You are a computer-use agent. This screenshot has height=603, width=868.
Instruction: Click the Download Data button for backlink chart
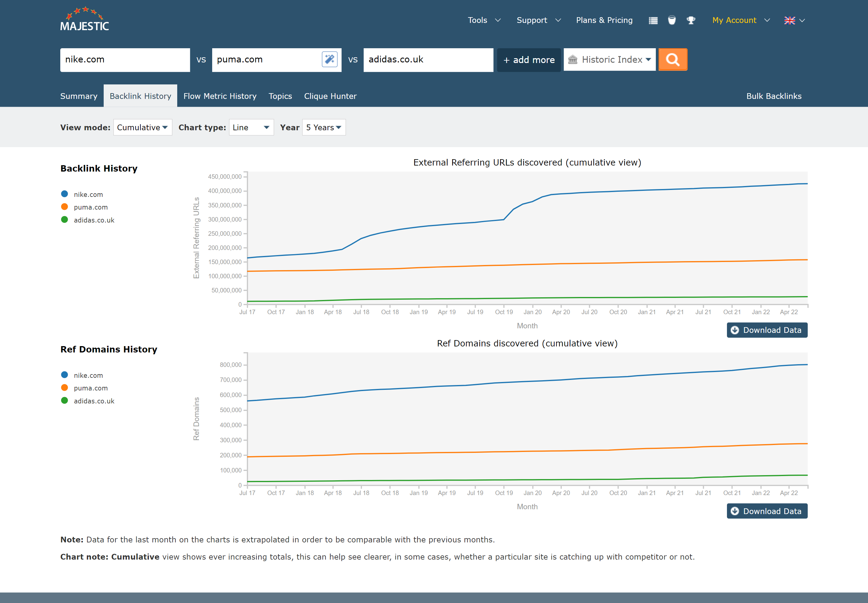tap(767, 330)
